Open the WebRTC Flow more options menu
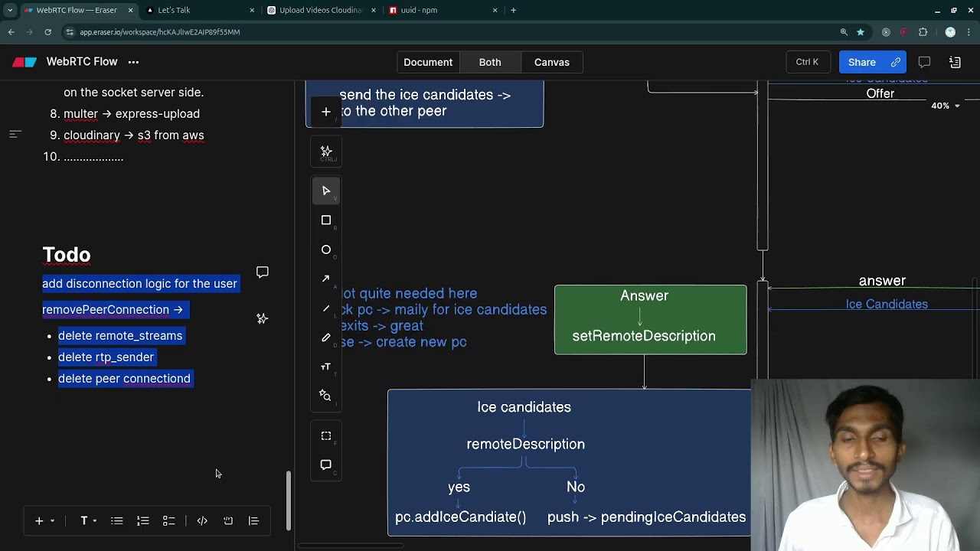Screen dimensions: 980x551 coord(133,62)
